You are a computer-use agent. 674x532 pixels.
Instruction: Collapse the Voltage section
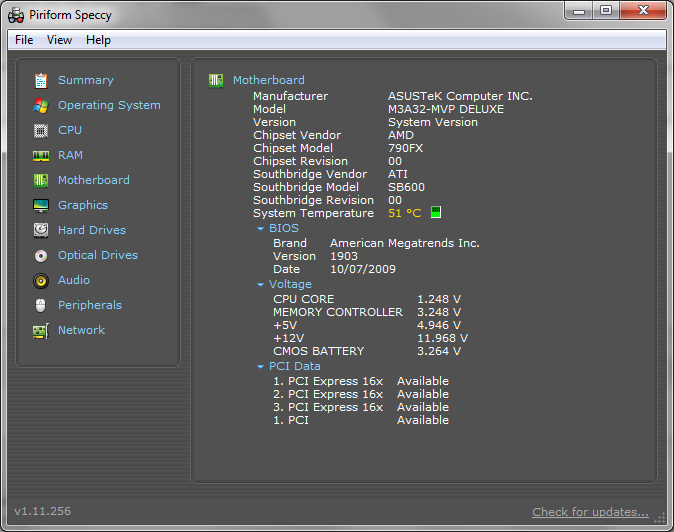[x=261, y=285]
